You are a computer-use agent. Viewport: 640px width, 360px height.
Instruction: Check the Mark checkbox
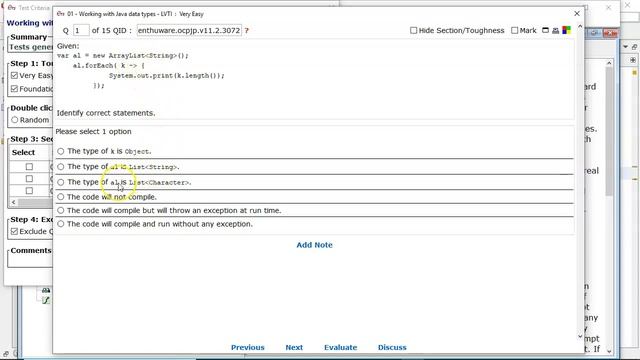(x=515, y=30)
